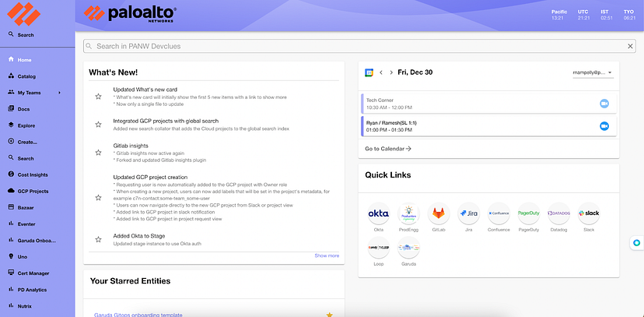Click the UTC time clock

[583, 15]
